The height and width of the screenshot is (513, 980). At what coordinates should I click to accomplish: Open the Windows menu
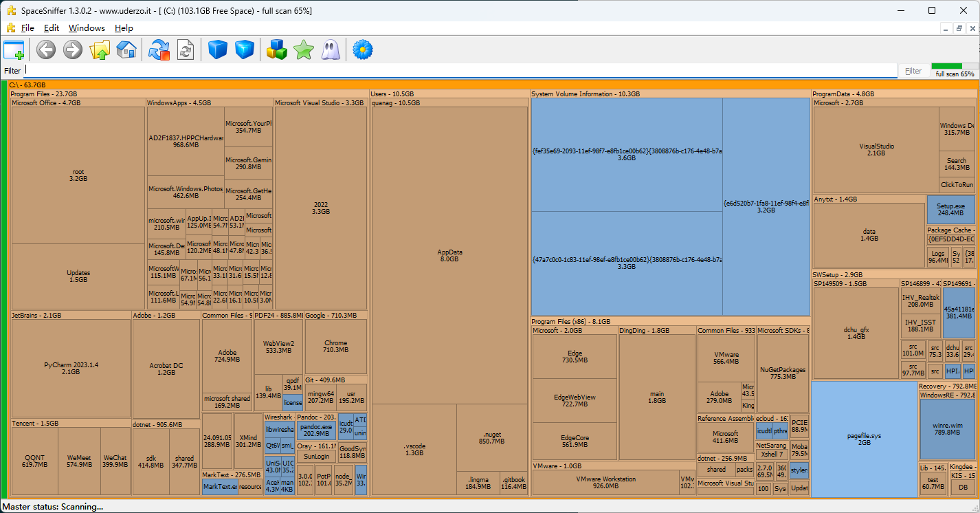tap(87, 28)
